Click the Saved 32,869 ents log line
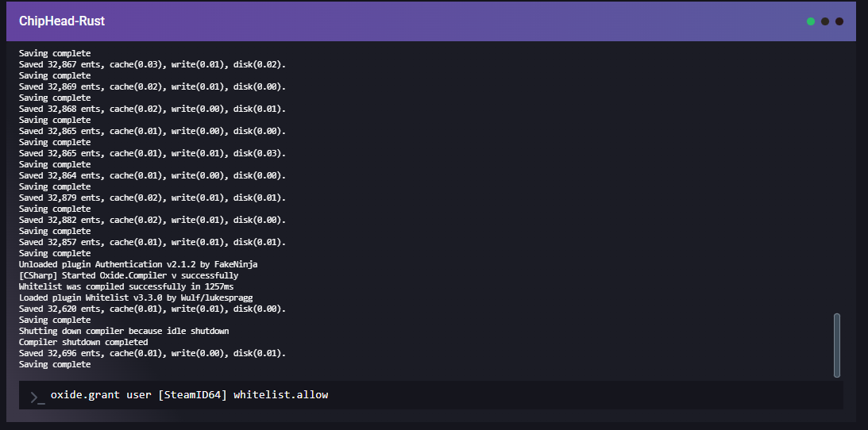Viewport: 868px width, 430px height. 152,86
